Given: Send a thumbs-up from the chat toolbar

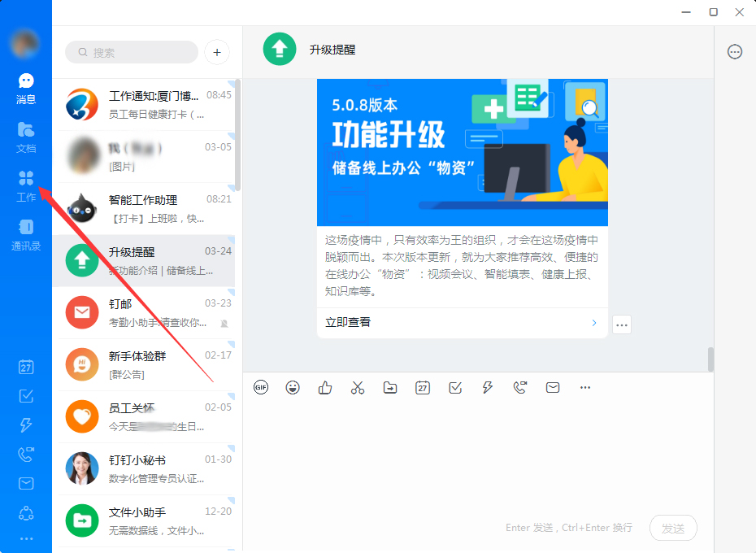Looking at the screenshot, I should (325, 388).
